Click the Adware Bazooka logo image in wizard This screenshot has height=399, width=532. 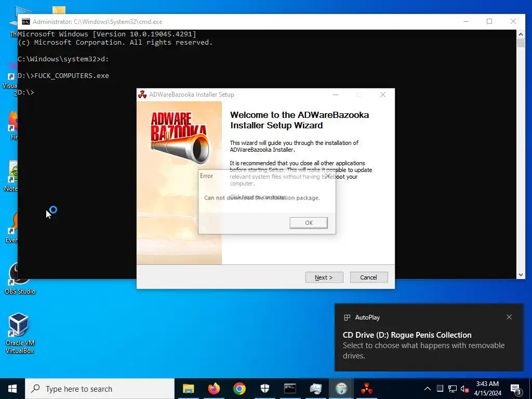(x=179, y=137)
